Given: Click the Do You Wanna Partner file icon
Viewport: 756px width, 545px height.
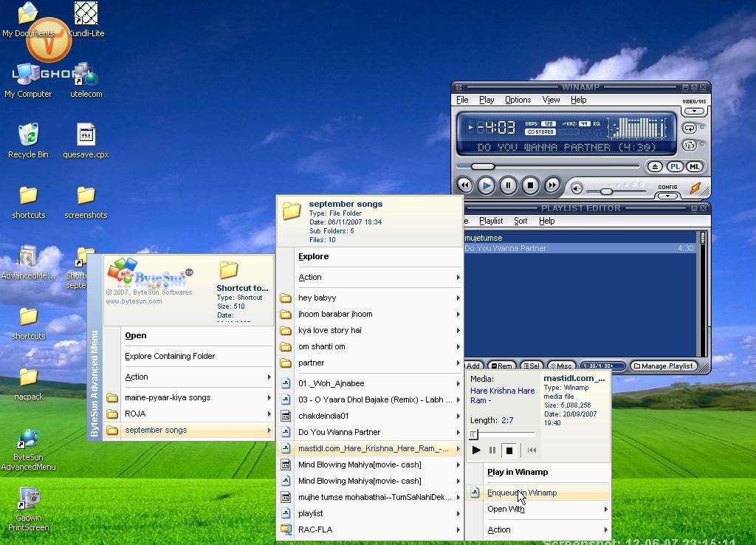Looking at the screenshot, I should click(286, 432).
